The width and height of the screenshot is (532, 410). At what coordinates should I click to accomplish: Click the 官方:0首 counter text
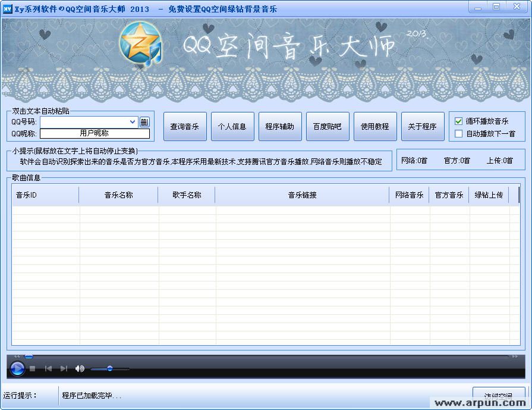pos(457,160)
